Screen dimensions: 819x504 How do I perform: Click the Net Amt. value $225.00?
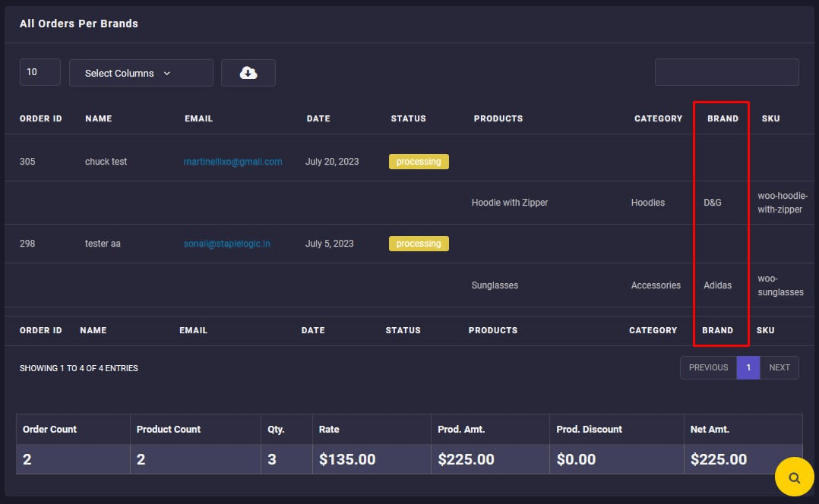click(718, 459)
